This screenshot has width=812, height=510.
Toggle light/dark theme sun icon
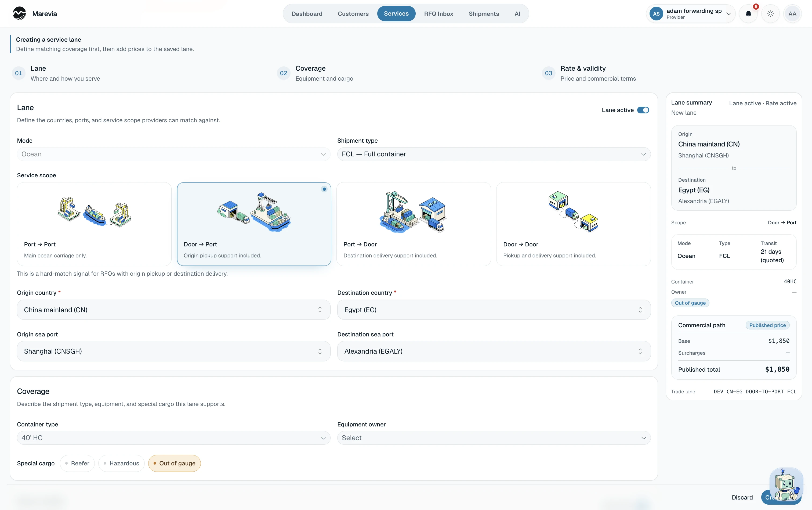click(x=771, y=14)
